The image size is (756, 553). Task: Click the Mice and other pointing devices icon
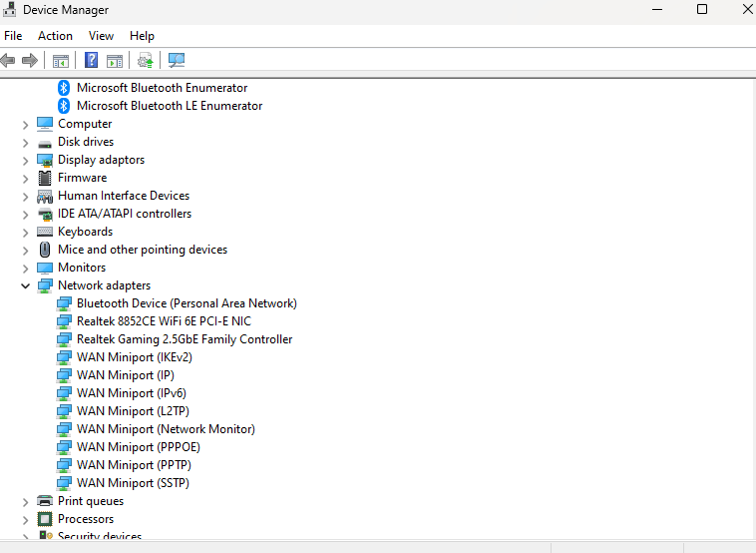[x=45, y=250]
